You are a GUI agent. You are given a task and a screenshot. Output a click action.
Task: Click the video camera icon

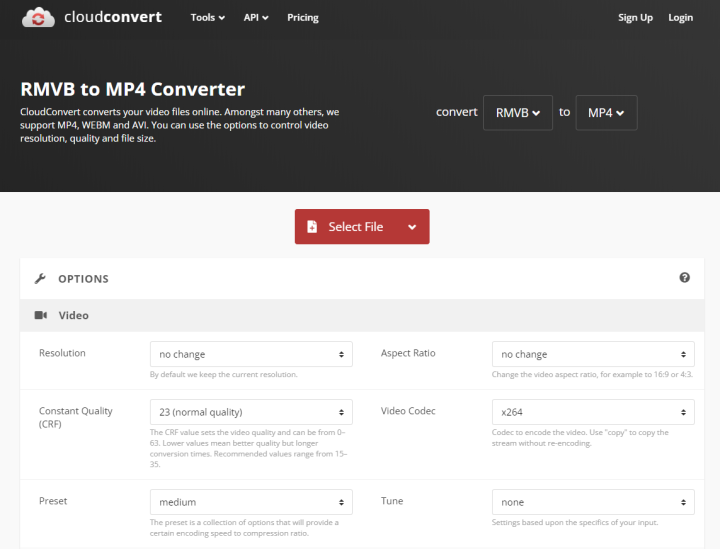click(x=41, y=315)
